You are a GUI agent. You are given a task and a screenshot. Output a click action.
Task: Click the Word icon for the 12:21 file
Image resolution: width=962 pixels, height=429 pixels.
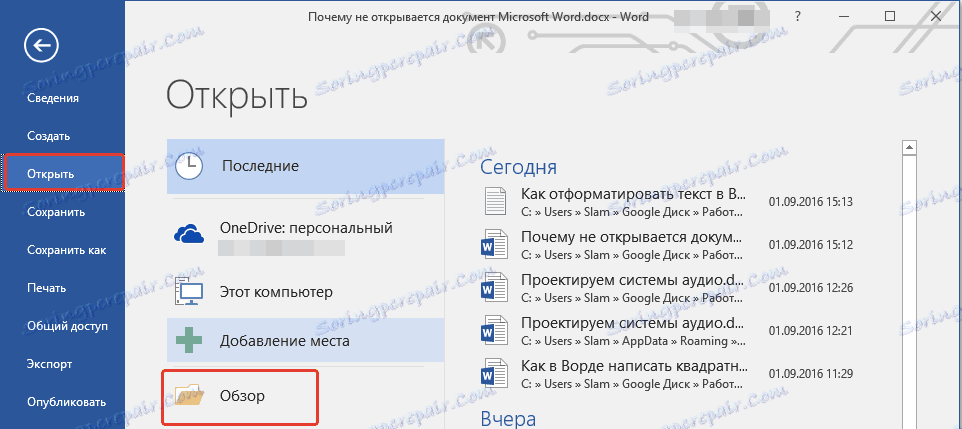pyautogui.click(x=494, y=330)
